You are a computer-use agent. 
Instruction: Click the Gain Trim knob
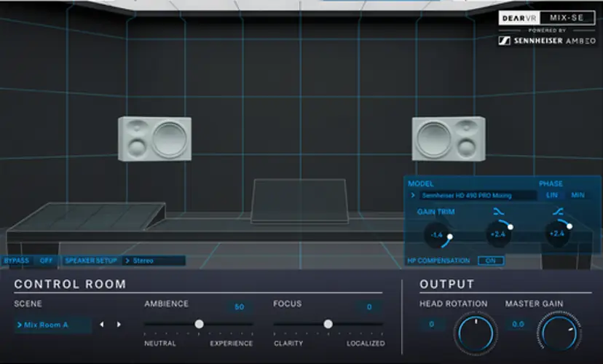pos(437,234)
